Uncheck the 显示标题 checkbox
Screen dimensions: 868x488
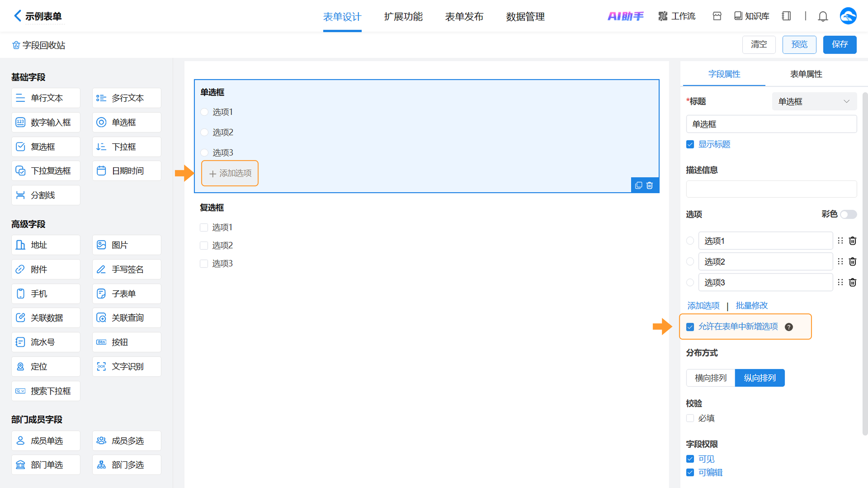[x=690, y=145]
